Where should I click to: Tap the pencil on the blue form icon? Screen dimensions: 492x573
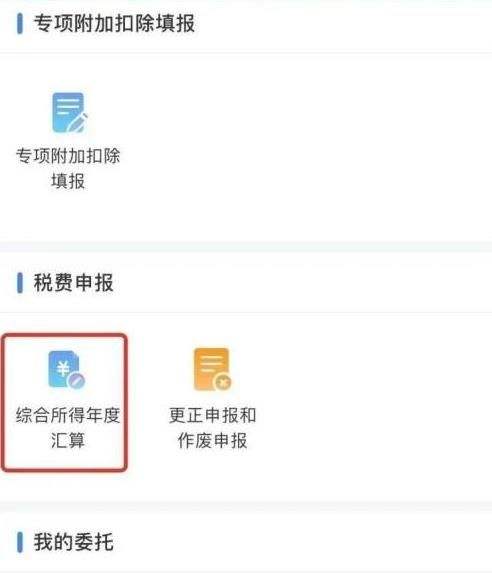[x=78, y=124]
